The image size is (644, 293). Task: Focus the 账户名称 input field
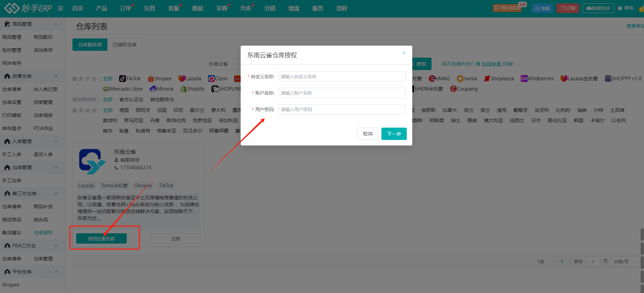click(342, 93)
